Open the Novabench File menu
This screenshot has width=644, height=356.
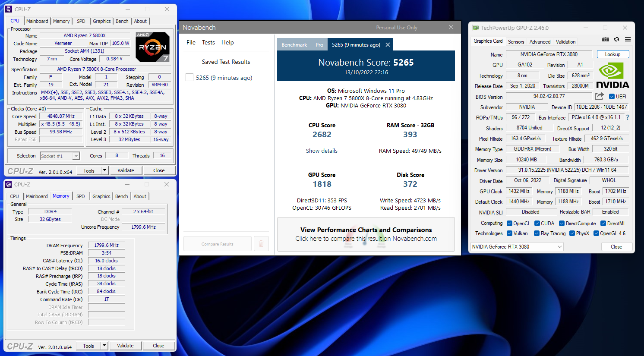coord(191,42)
